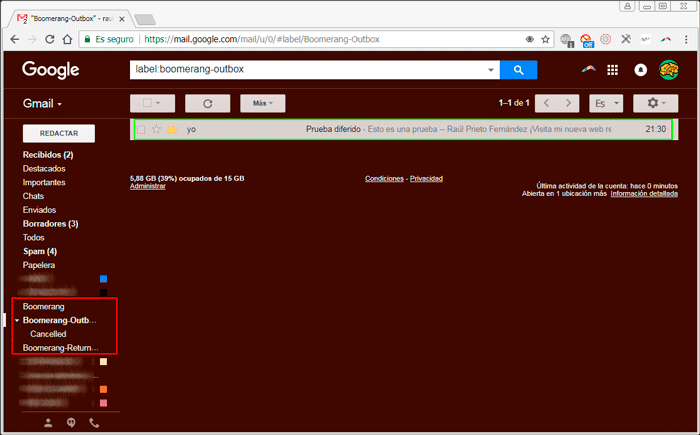Open the Google apps grid
Viewport: 700px width, 435px height.
613,70
